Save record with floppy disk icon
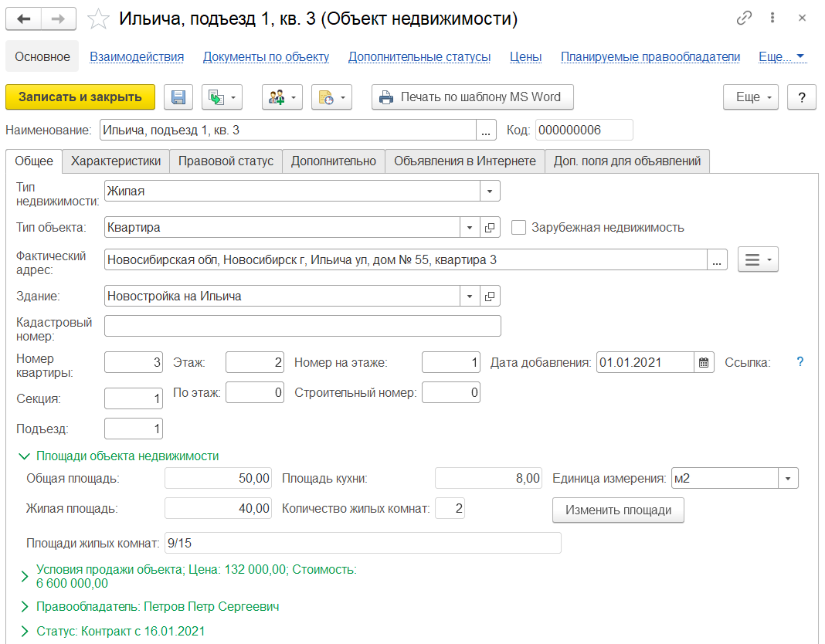The height and width of the screenshot is (644, 825). tap(178, 97)
